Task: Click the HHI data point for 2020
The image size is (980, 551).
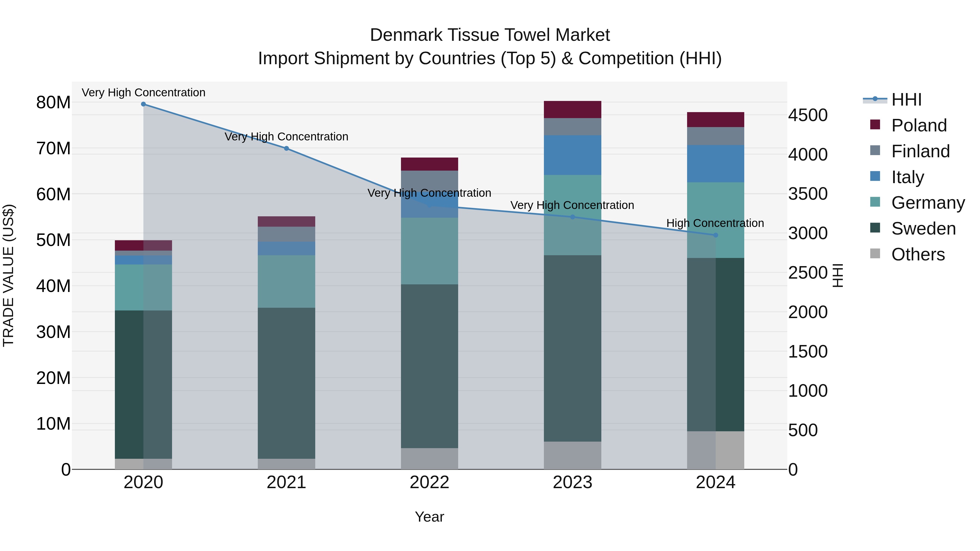Action: (143, 104)
